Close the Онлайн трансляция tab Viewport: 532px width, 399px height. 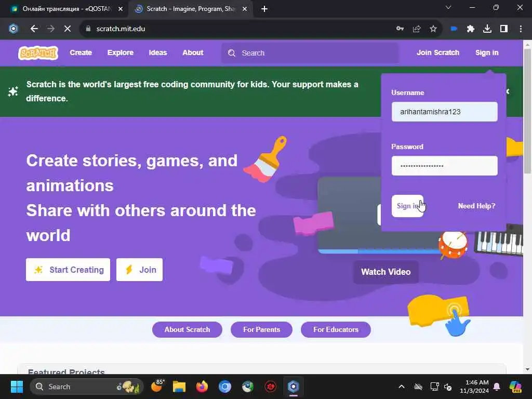pos(120,9)
